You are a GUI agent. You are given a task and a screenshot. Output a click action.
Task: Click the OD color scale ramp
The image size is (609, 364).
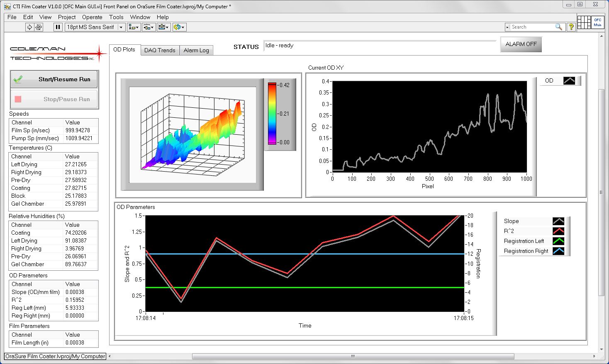pos(272,113)
